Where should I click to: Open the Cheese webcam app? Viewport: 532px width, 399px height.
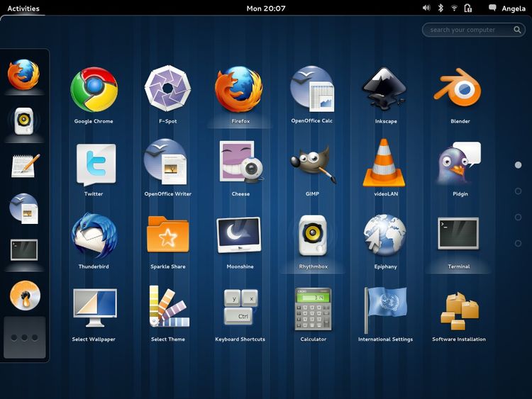pos(240,163)
